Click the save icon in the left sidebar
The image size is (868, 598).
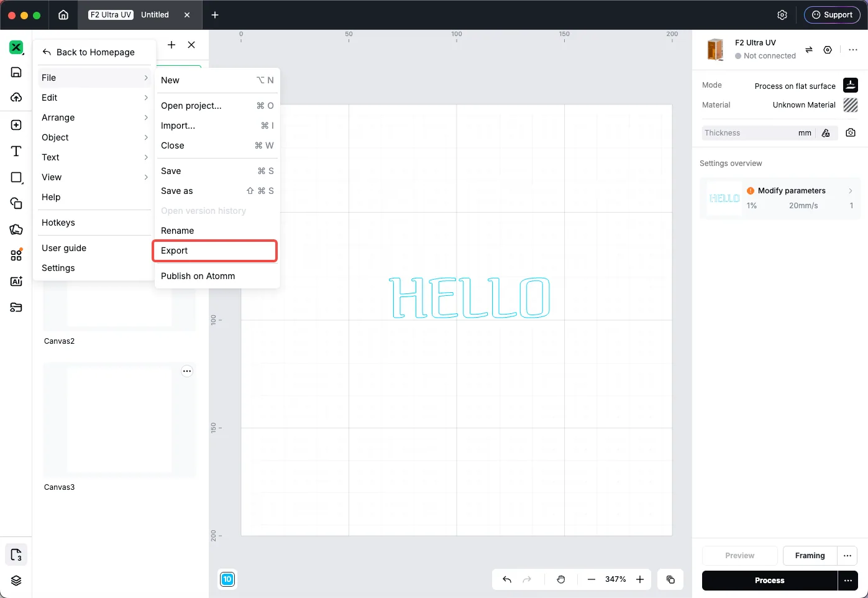[16, 72]
